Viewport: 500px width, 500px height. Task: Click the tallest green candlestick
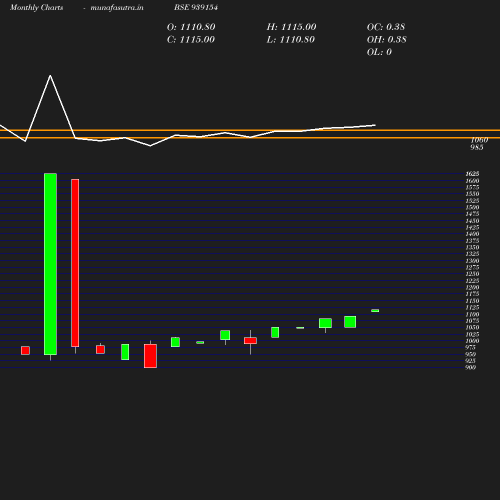[x=50, y=264]
